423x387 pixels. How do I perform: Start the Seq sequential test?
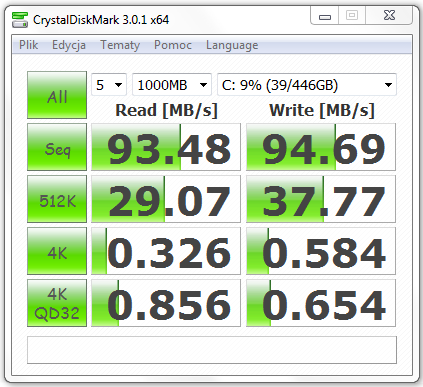tap(57, 147)
